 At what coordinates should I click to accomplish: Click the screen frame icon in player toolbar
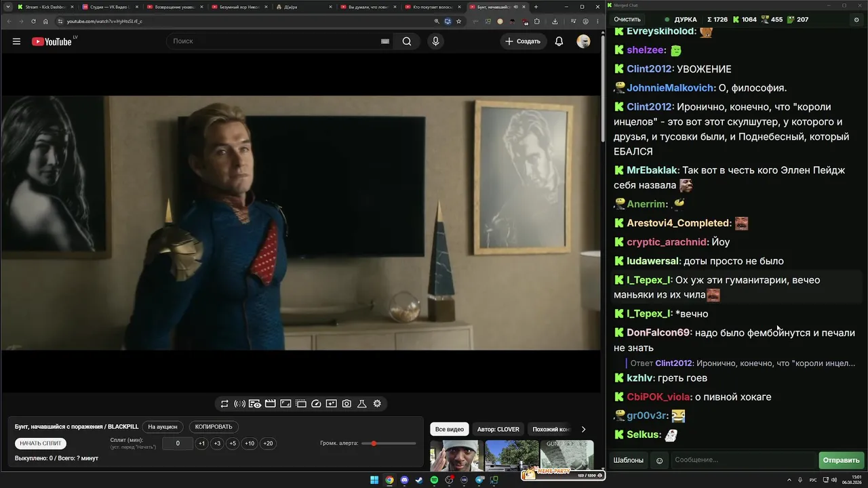click(285, 404)
